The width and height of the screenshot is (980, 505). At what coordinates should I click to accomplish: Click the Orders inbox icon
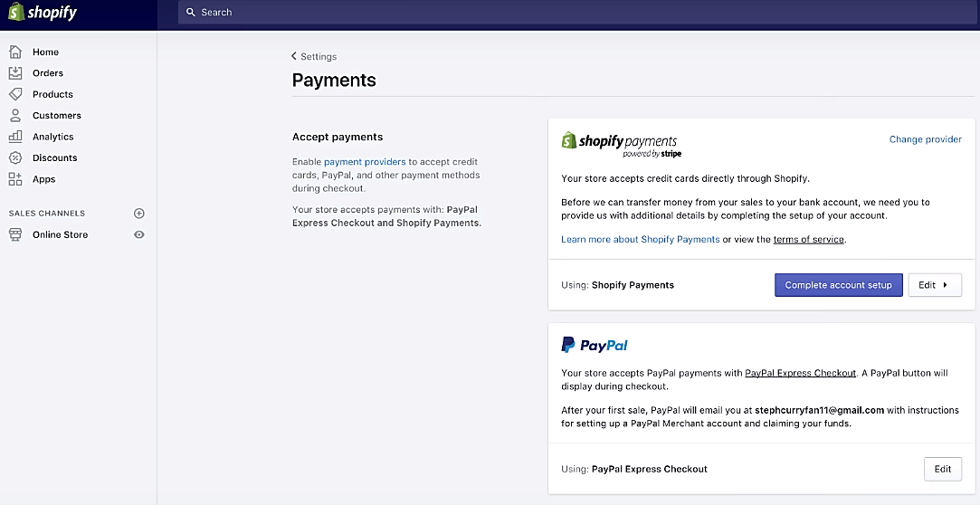[x=15, y=73]
